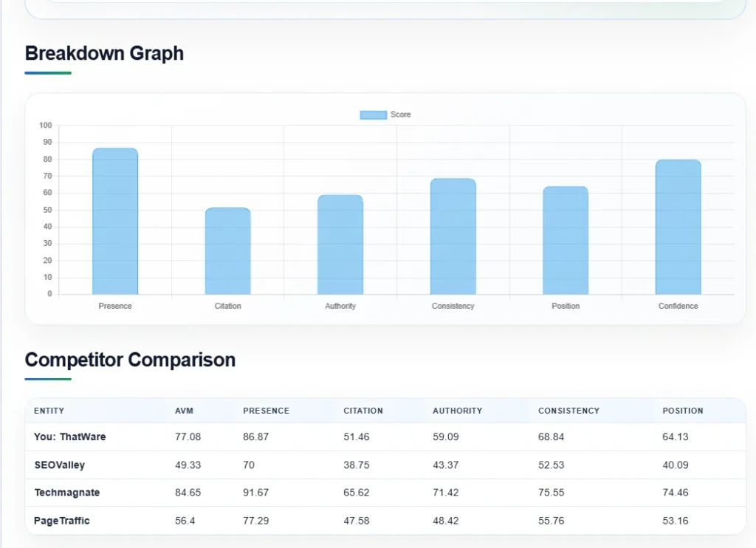Viewport: 756px width, 548px height.
Task: Select the PageTraffic row name
Action: tap(62, 521)
